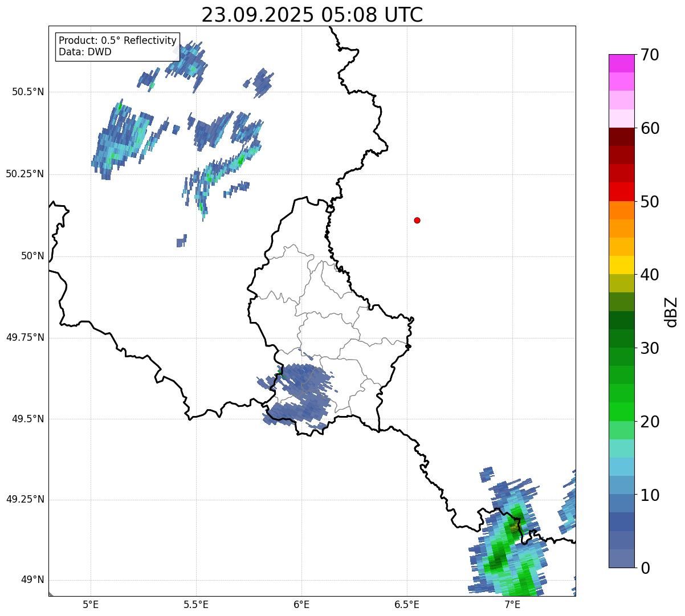This screenshot has height=616, width=685.
Task: Click the magenta top colorbar segment
Action: [x=621, y=63]
